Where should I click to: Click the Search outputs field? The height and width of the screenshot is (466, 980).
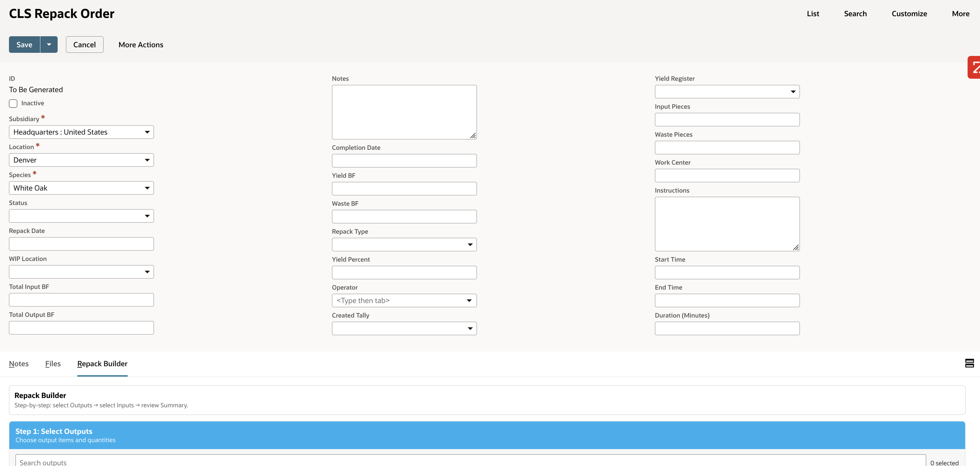pyautogui.click(x=470, y=462)
